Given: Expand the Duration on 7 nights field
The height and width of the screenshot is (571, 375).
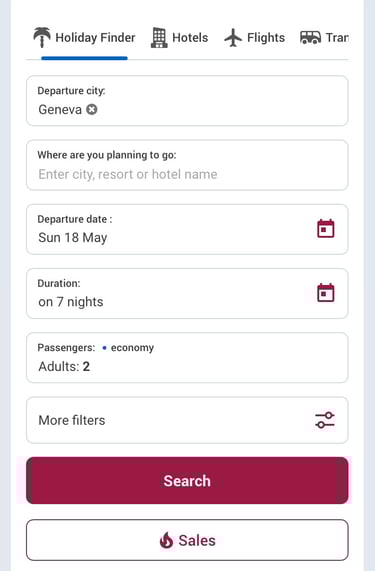Looking at the screenshot, I should [187, 294].
